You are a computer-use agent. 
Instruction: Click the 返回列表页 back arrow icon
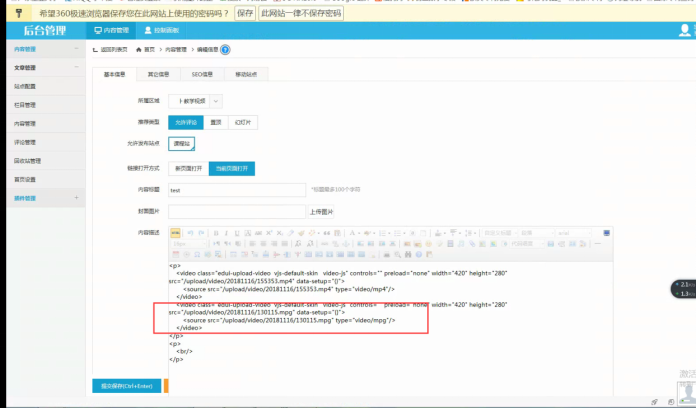click(x=97, y=49)
